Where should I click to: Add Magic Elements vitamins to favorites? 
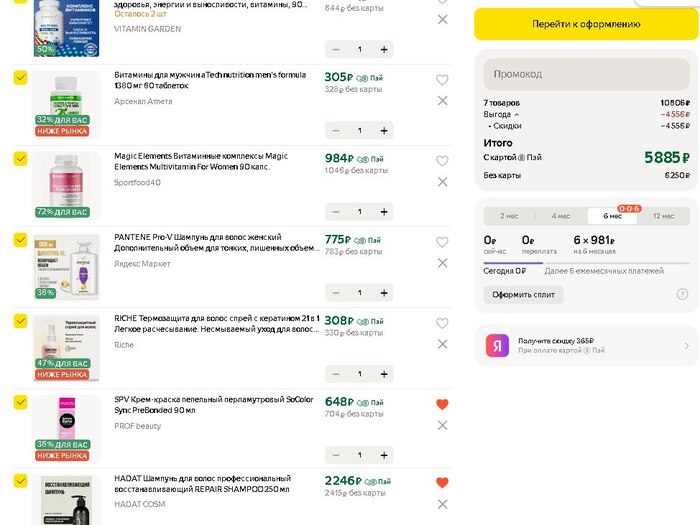(x=442, y=161)
